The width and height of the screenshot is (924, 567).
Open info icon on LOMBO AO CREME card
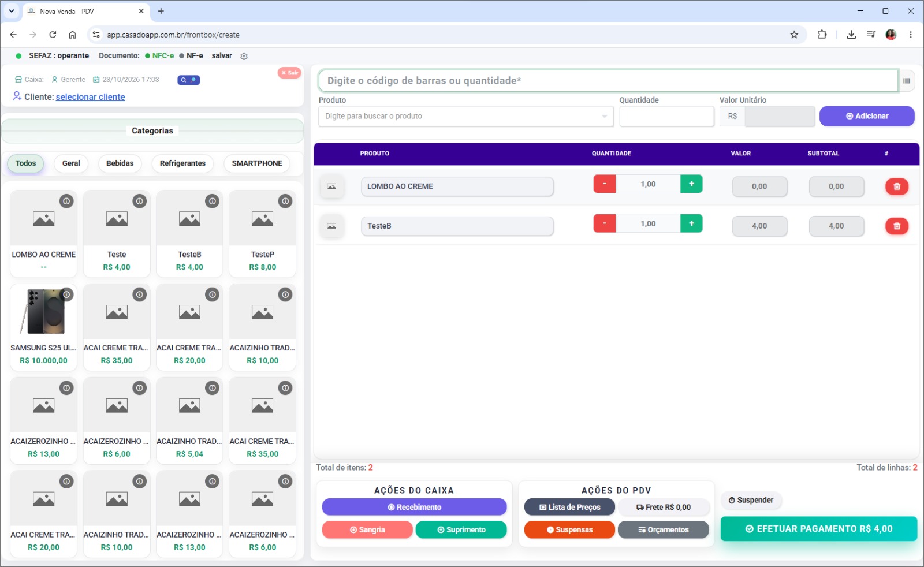(x=66, y=201)
